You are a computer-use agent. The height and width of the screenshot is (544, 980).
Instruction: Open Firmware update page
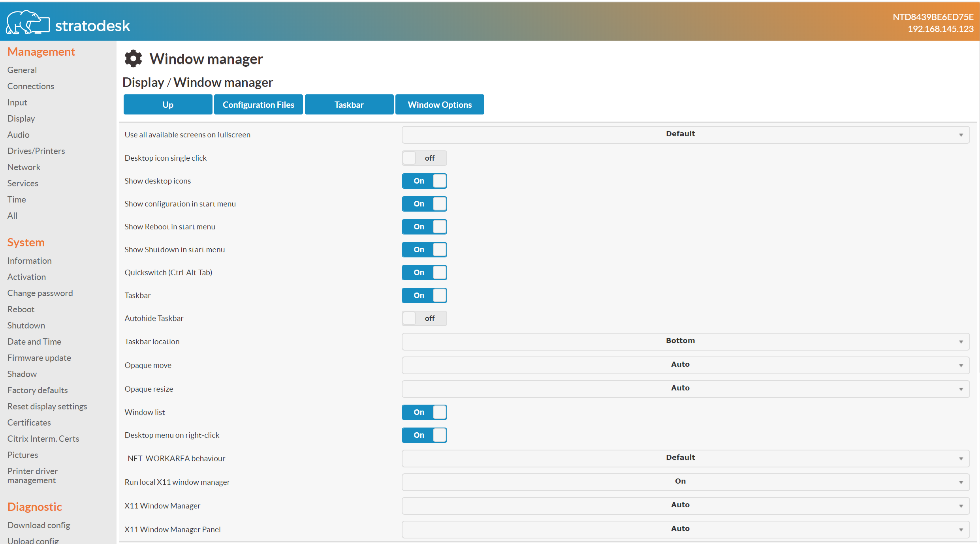tap(40, 358)
